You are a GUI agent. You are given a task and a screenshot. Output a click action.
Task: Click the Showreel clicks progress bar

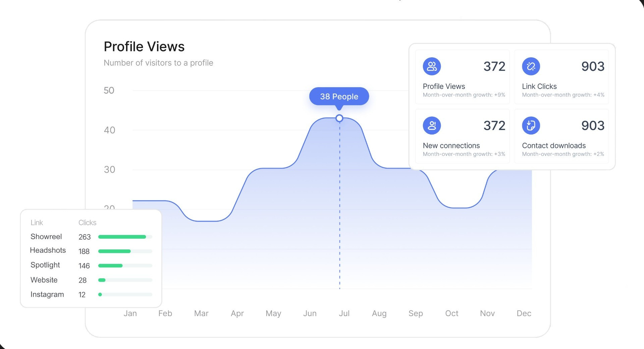tap(125, 237)
